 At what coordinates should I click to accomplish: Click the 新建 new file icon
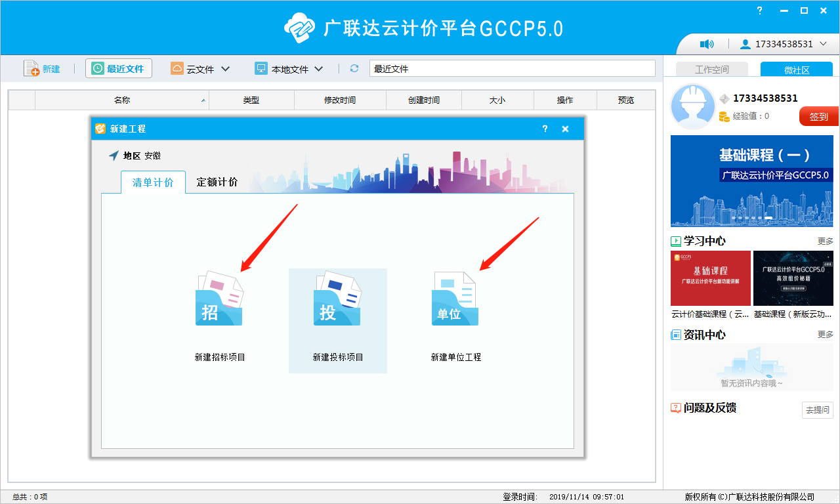31,69
